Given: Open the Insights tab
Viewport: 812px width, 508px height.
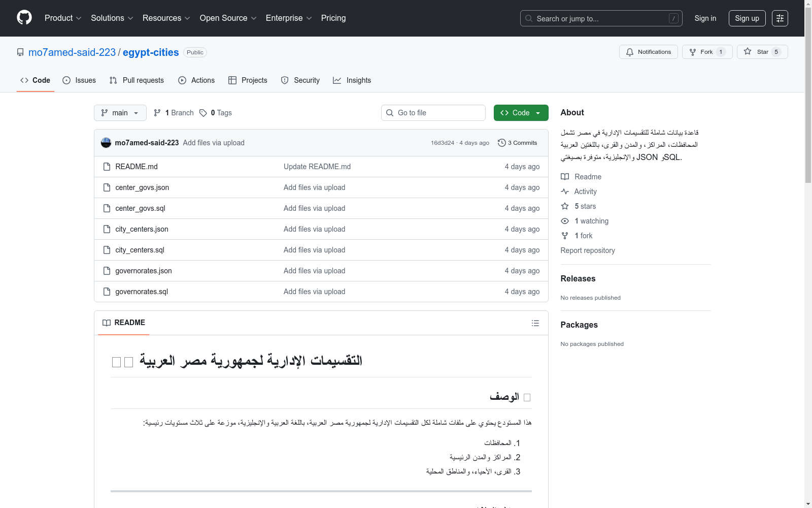Looking at the screenshot, I should (x=352, y=80).
